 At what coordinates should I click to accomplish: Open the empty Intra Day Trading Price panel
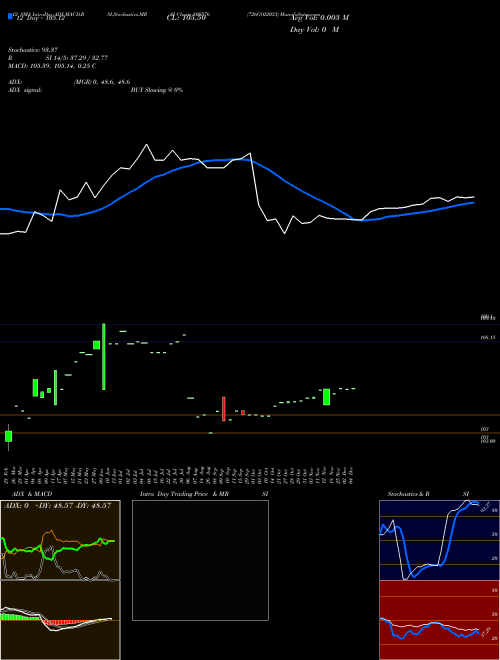[200, 560]
